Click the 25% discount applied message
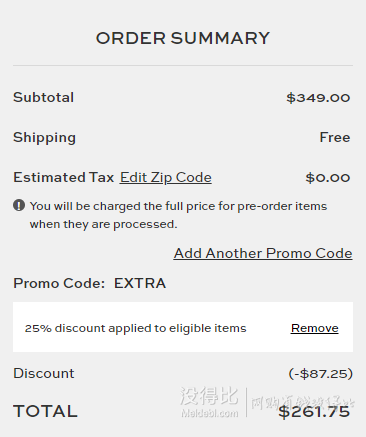Screen dimensions: 366x437 tap(136, 328)
